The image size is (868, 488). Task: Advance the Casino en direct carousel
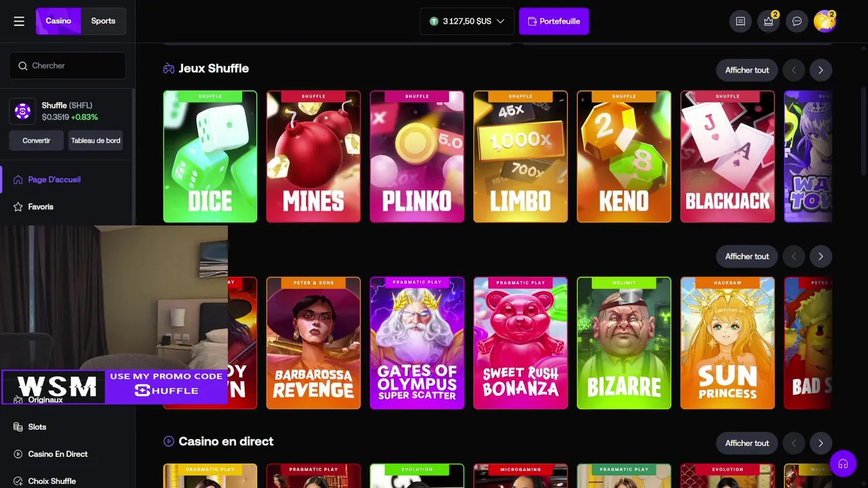(821, 443)
